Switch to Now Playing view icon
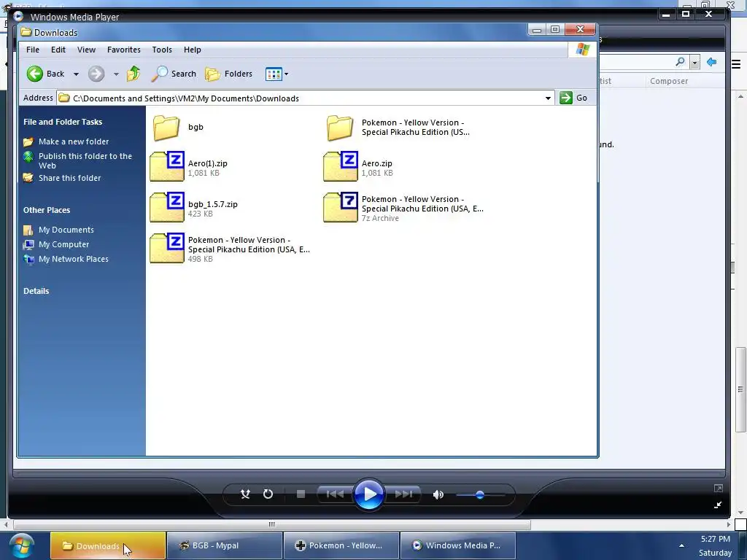Viewport: 747px width, 560px height. (718, 505)
